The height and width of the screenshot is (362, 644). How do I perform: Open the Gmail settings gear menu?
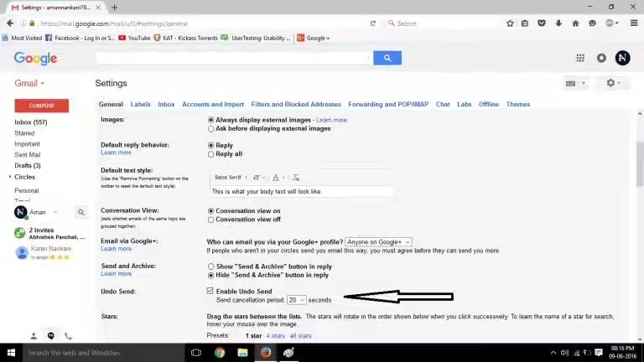tap(613, 83)
